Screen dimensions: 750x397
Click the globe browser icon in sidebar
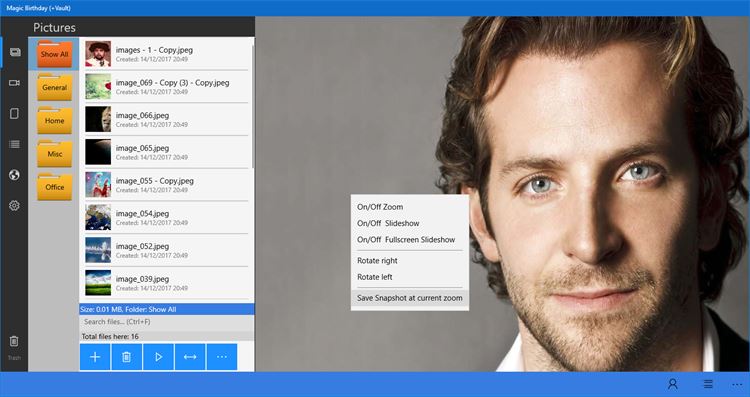[x=14, y=175]
